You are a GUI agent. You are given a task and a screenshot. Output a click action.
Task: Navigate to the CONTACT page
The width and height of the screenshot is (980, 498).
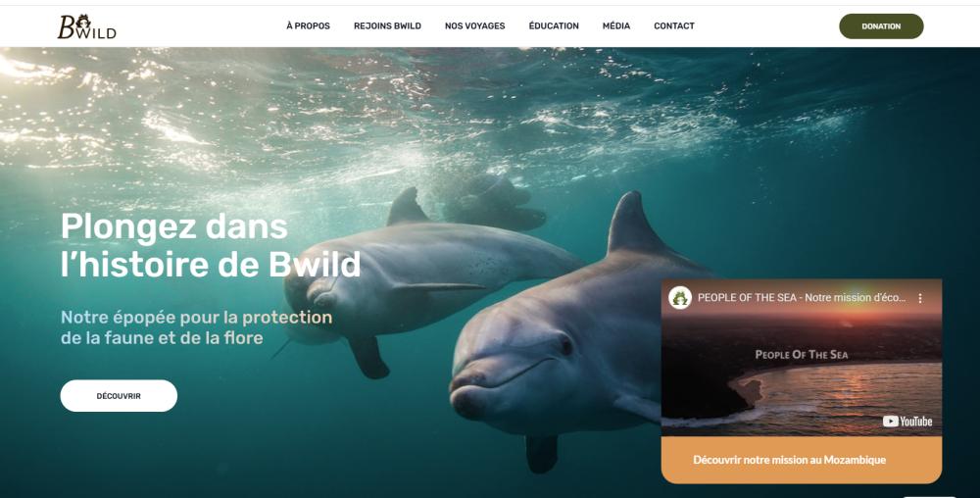674,26
